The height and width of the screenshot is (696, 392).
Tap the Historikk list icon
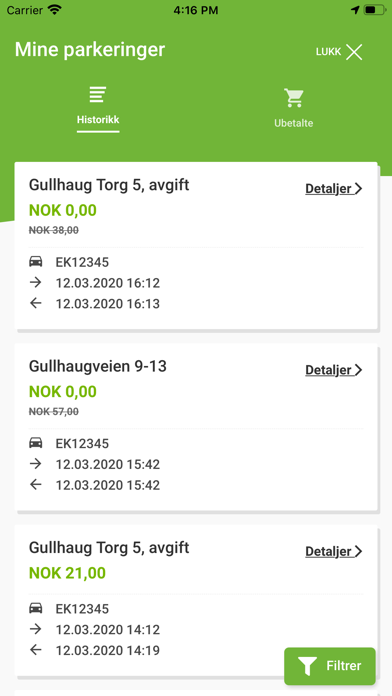click(98, 95)
